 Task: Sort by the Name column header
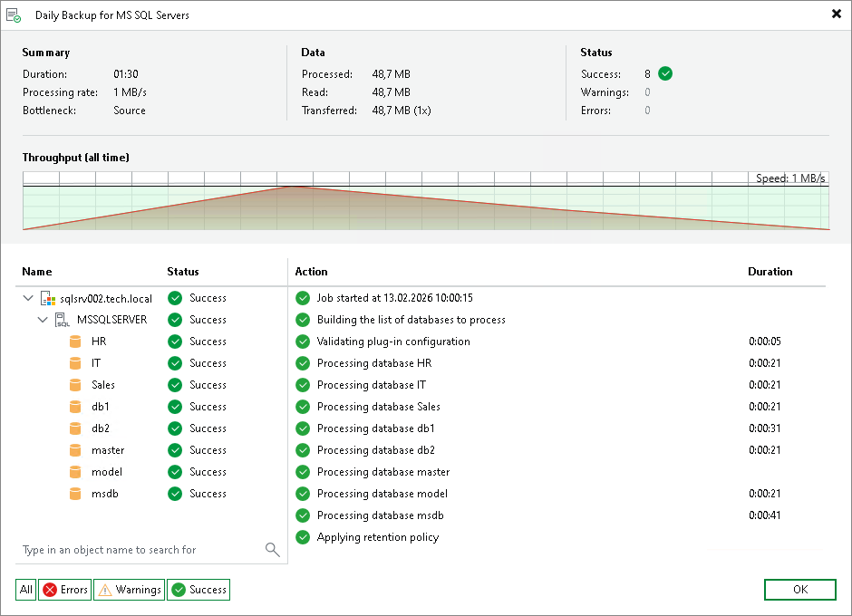click(37, 272)
